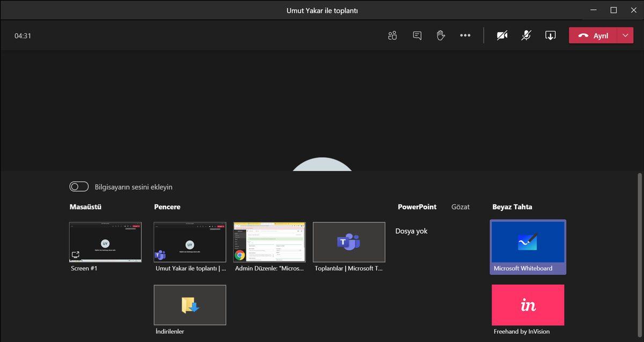Open the Ayrıl dropdown arrow
644x342 pixels.
[625, 35]
